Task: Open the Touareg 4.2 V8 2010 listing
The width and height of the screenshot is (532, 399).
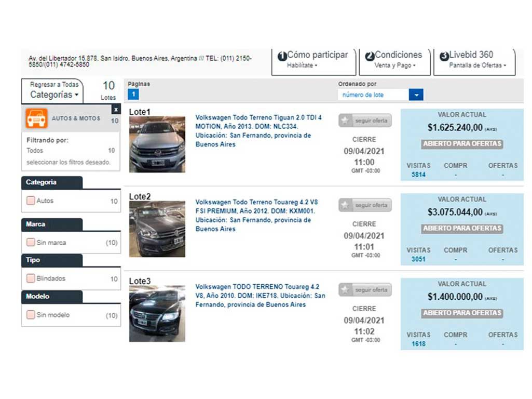Action: (x=260, y=296)
